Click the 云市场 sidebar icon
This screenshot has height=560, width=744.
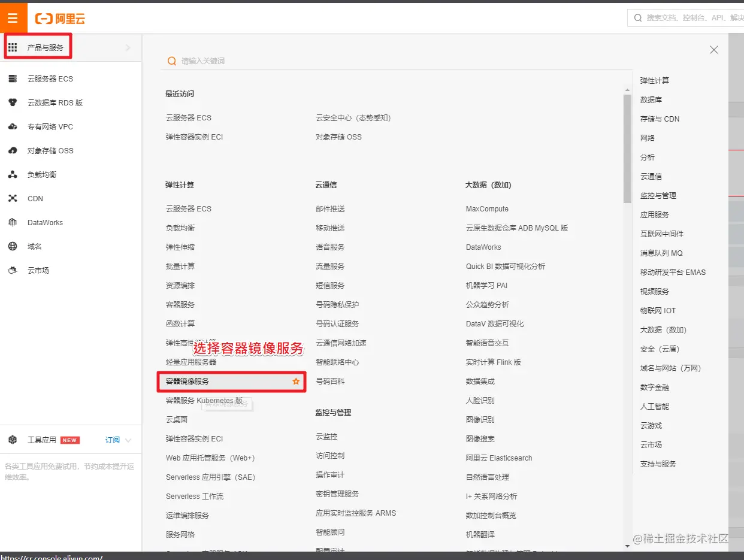pos(13,270)
